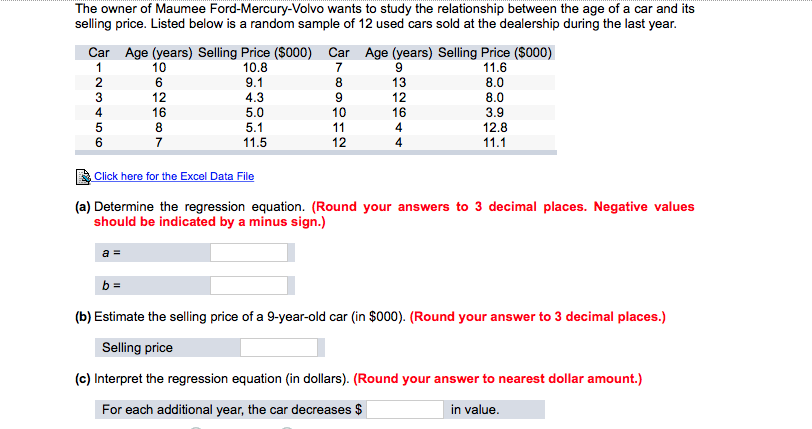Focus the 'a =' answer input box
The height and width of the screenshot is (429, 812).
tap(249, 253)
